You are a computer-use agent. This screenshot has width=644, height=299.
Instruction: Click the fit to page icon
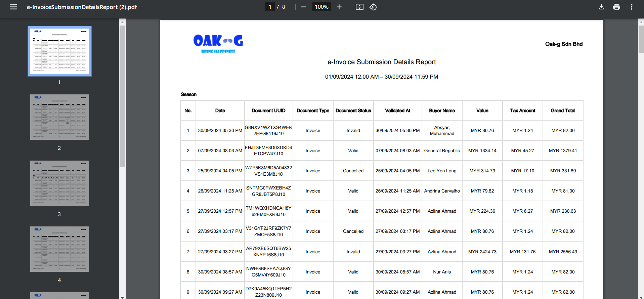pos(359,7)
